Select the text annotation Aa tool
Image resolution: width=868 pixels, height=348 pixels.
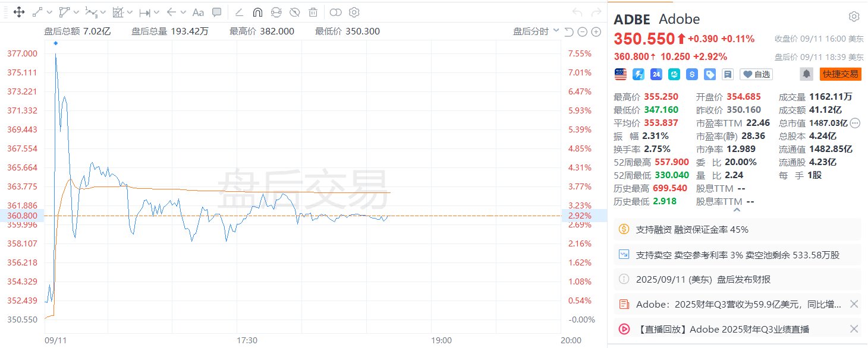[198, 12]
